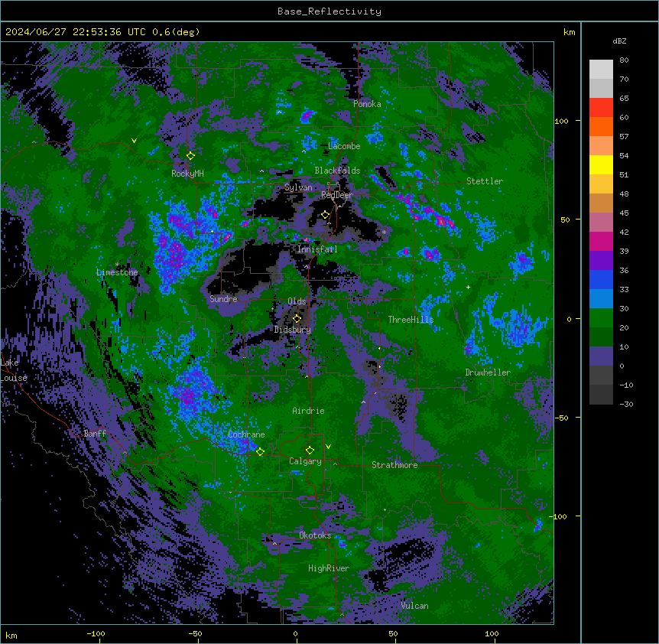The image size is (659, 644).
Task: Click the Blackfalds city label
Action: pos(337,171)
